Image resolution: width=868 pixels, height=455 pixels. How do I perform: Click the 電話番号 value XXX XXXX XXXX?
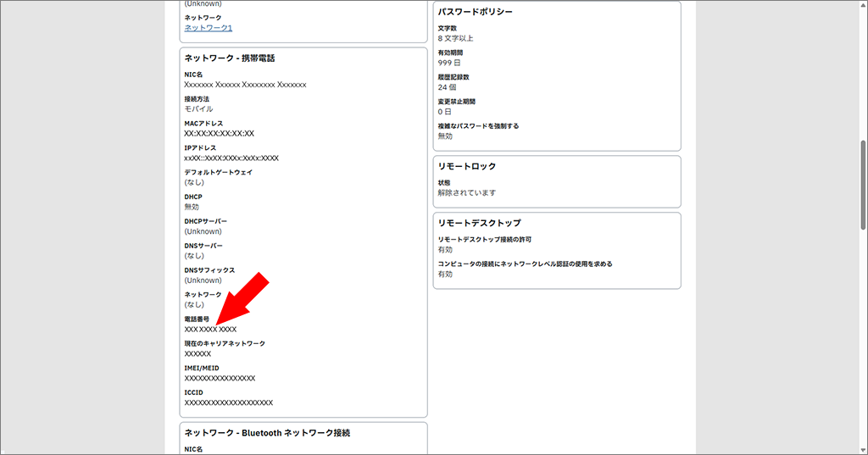pos(210,329)
